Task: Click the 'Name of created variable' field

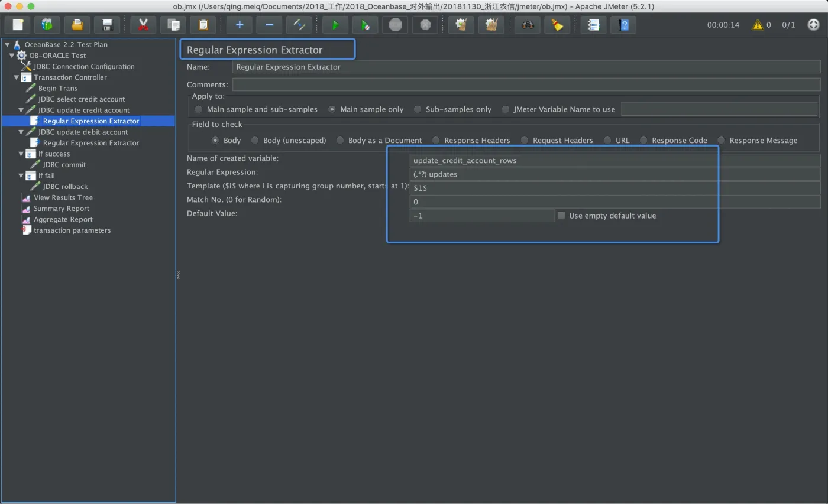Action: click(x=615, y=160)
